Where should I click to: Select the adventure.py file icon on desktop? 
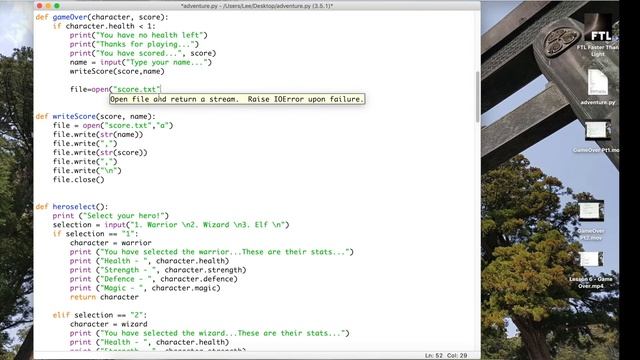pyautogui.click(x=598, y=83)
